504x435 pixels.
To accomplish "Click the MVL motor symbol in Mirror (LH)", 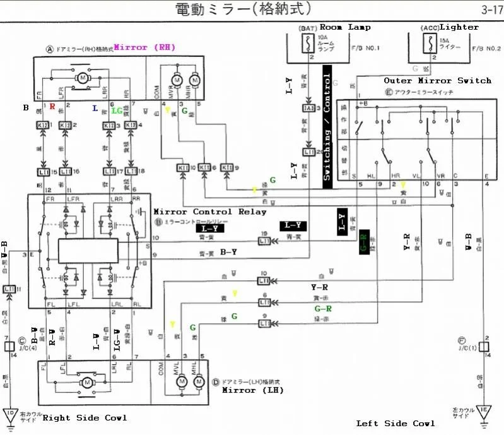I will [x=182, y=381].
